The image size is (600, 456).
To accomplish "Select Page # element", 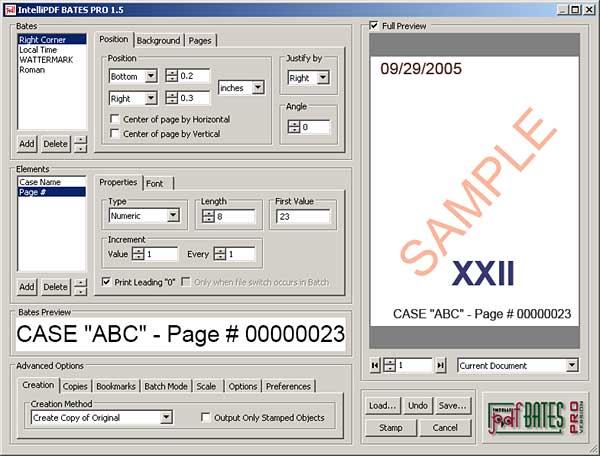I will (x=52, y=192).
